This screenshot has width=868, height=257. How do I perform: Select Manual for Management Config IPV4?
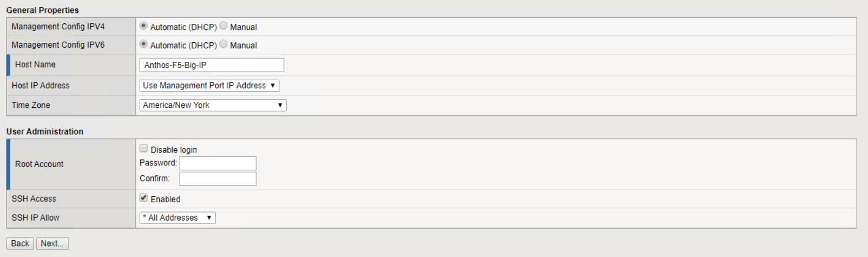[223, 25]
